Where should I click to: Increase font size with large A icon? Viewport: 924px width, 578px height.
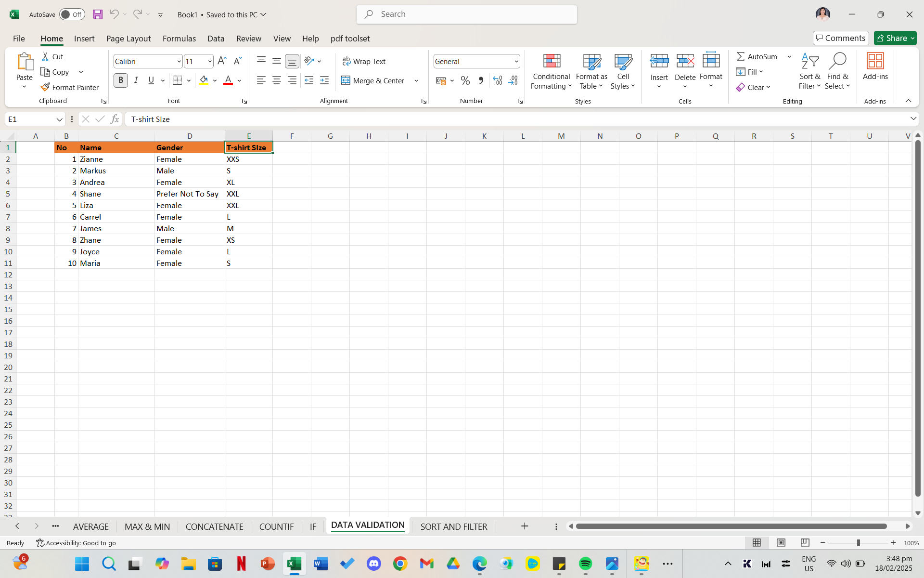click(x=222, y=61)
